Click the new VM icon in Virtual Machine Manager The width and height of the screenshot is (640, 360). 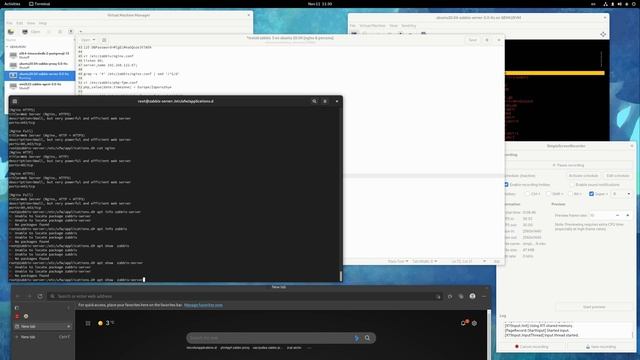tap(11, 31)
